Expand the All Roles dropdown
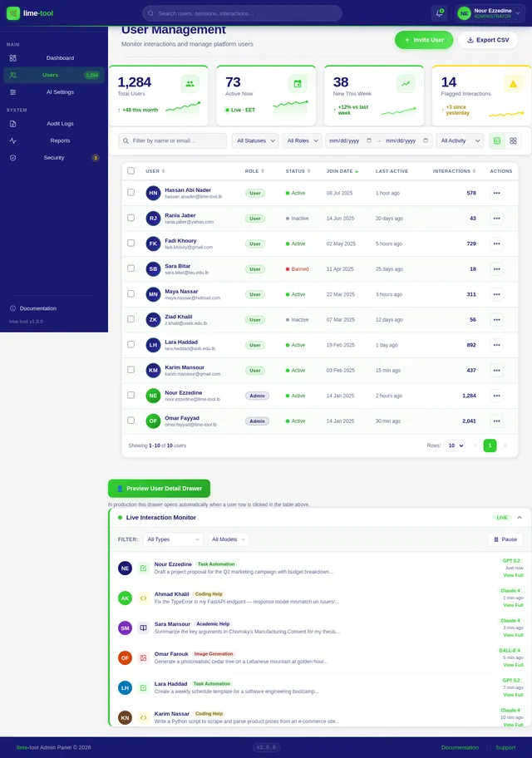This screenshot has width=532, height=758. [x=302, y=141]
